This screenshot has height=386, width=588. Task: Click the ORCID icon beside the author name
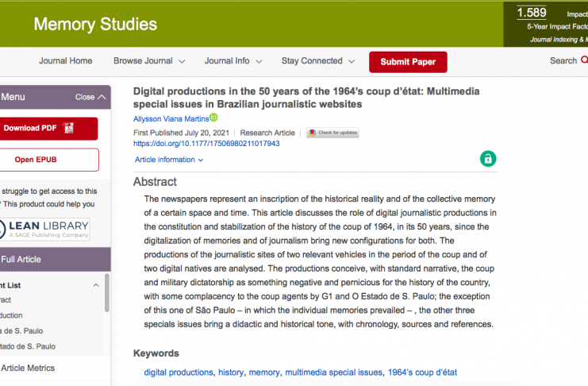pos(213,118)
